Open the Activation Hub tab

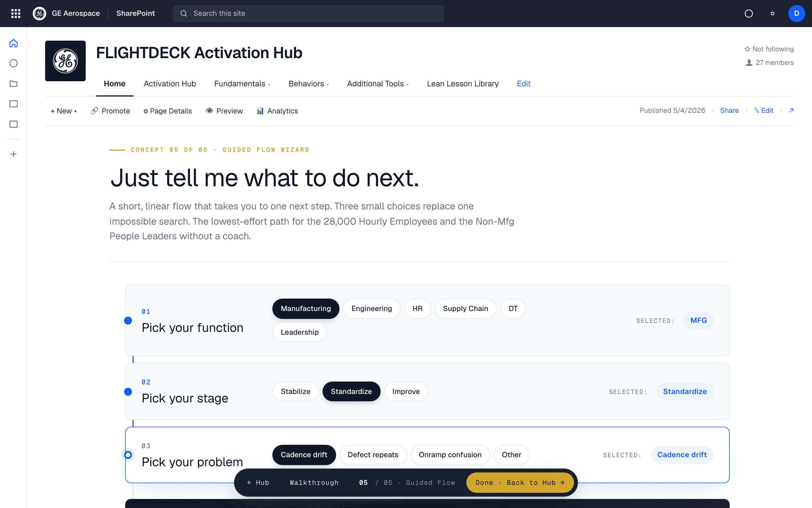click(x=170, y=84)
